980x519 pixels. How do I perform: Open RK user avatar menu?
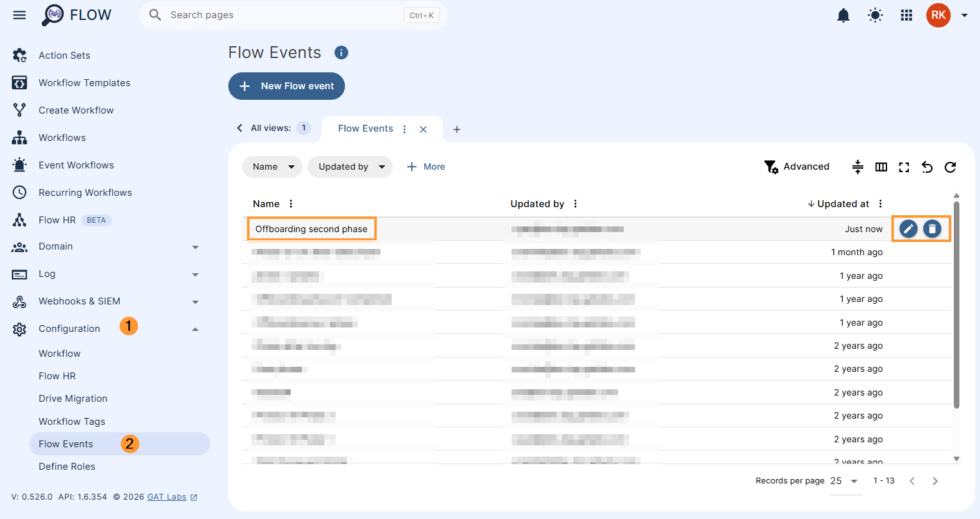[x=938, y=15]
